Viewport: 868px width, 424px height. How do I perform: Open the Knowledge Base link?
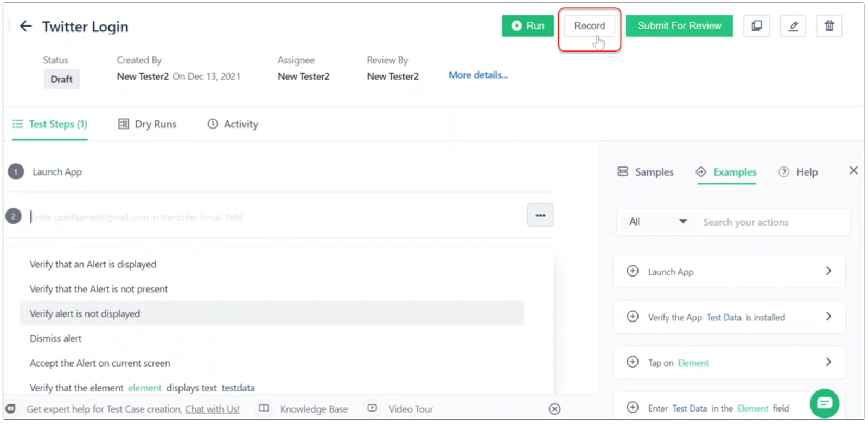pos(303,409)
